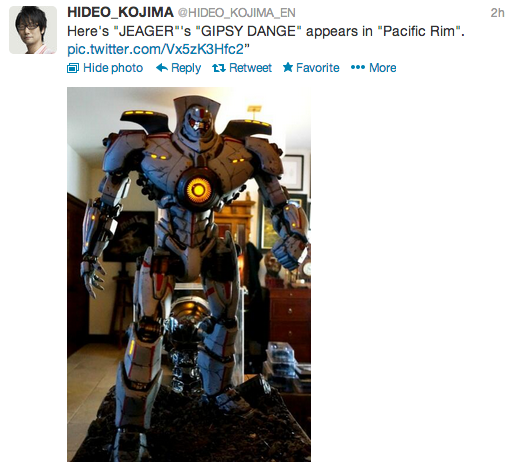Open the More options dropdown
Image resolution: width=512 pixels, height=469 pixels.
click(383, 68)
